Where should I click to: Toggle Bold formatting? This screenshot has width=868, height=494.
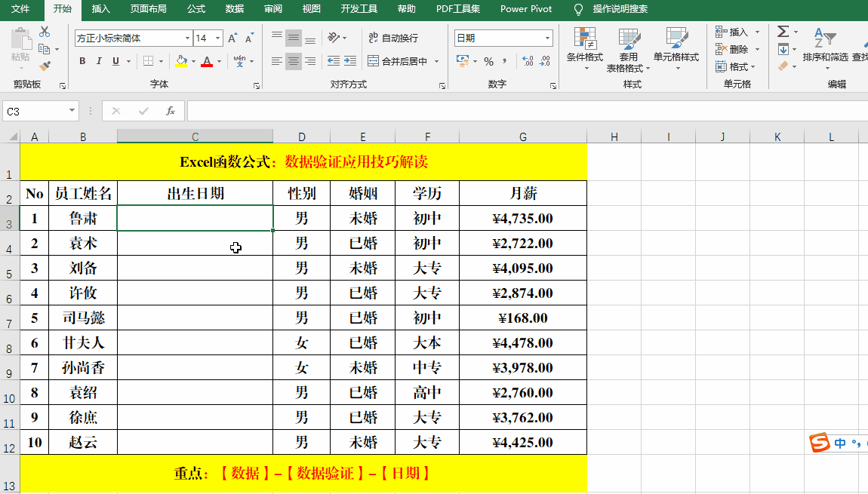(82, 61)
